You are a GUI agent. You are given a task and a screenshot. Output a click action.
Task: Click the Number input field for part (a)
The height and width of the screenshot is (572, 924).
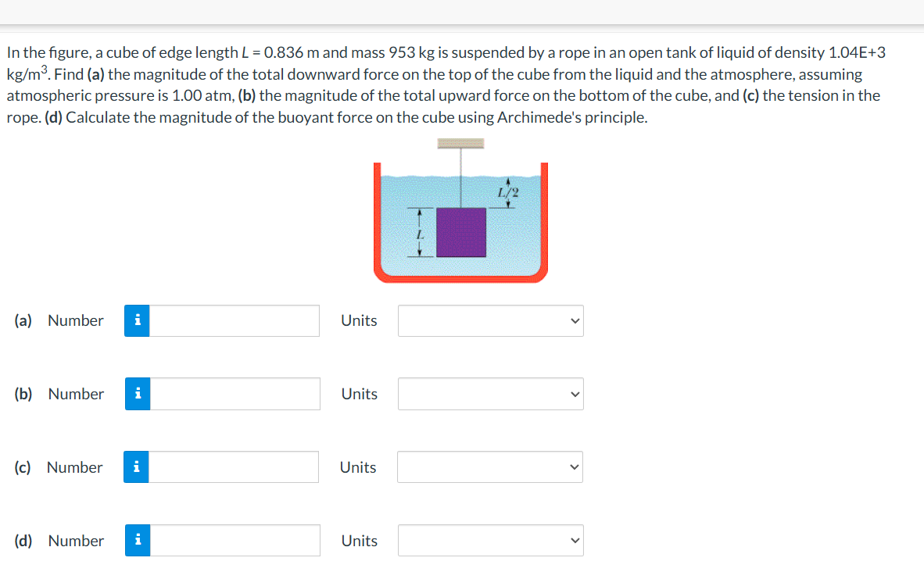tap(233, 320)
